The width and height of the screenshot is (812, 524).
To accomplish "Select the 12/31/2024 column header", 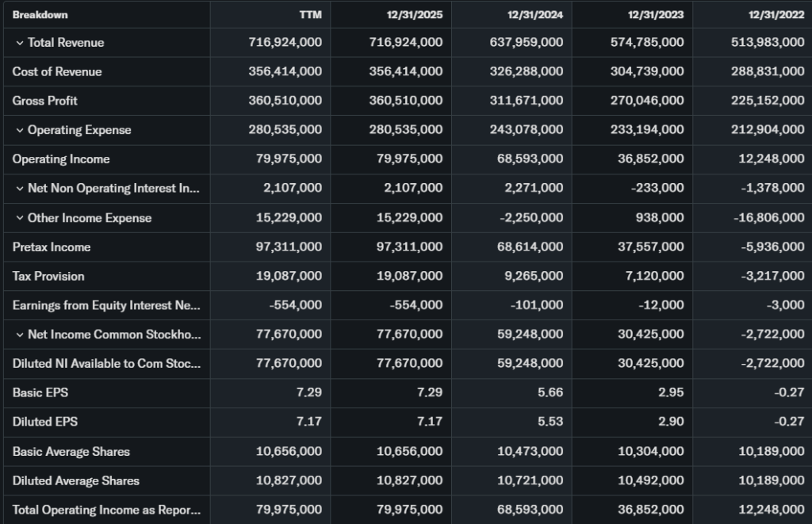I will pyautogui.click(x=536, y=14).
